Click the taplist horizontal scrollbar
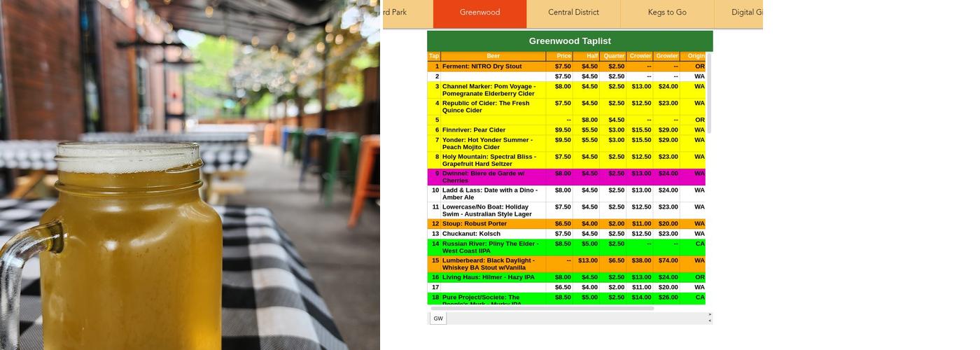 [542, 308]
